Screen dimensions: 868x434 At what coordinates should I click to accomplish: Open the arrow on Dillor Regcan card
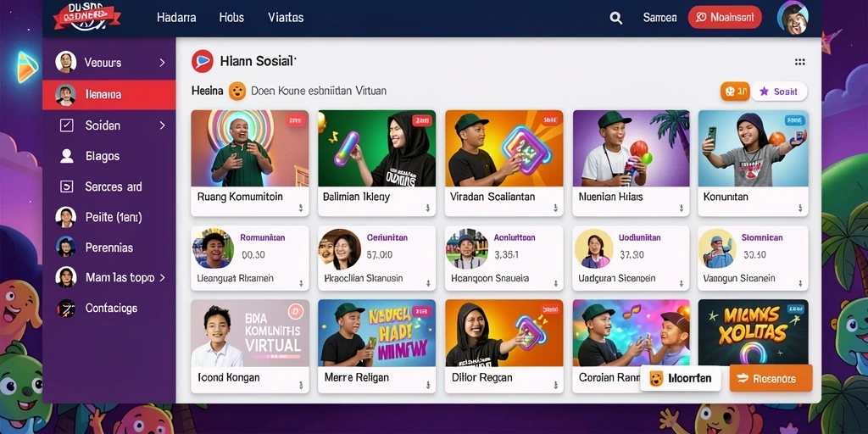point(555,384)
